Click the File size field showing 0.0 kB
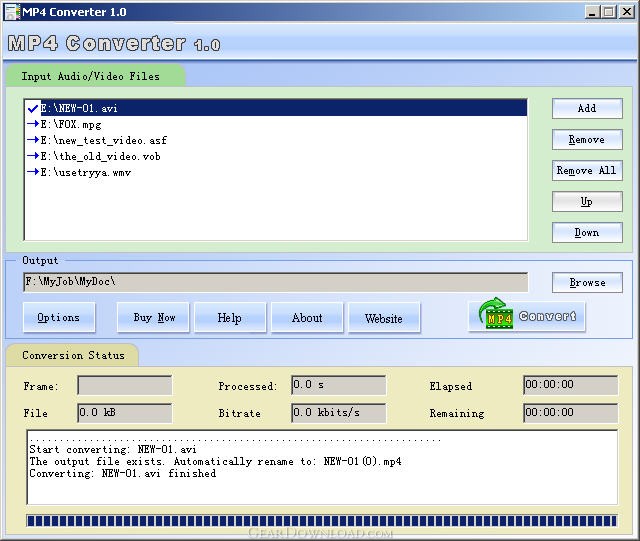Screen dimensions: 640x541 point(124,413)
